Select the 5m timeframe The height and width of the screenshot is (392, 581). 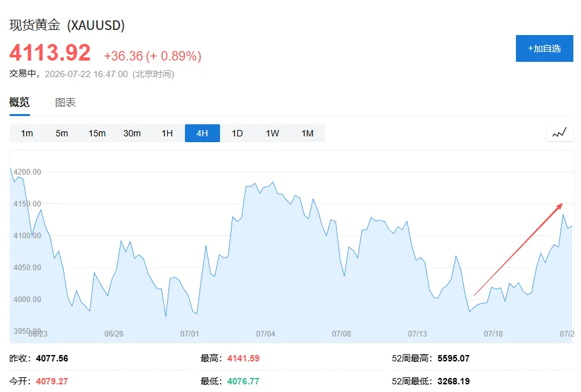click(62, 133)
